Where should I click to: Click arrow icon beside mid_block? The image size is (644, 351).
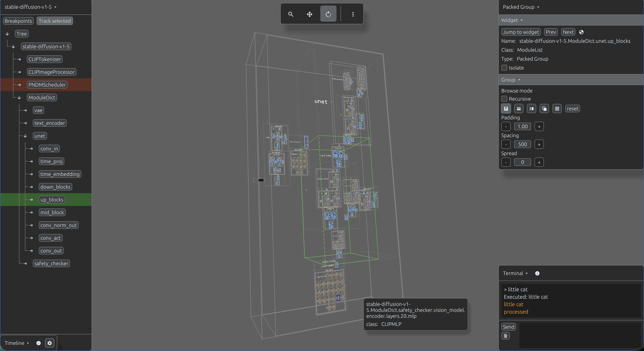(x=31, y=213)
